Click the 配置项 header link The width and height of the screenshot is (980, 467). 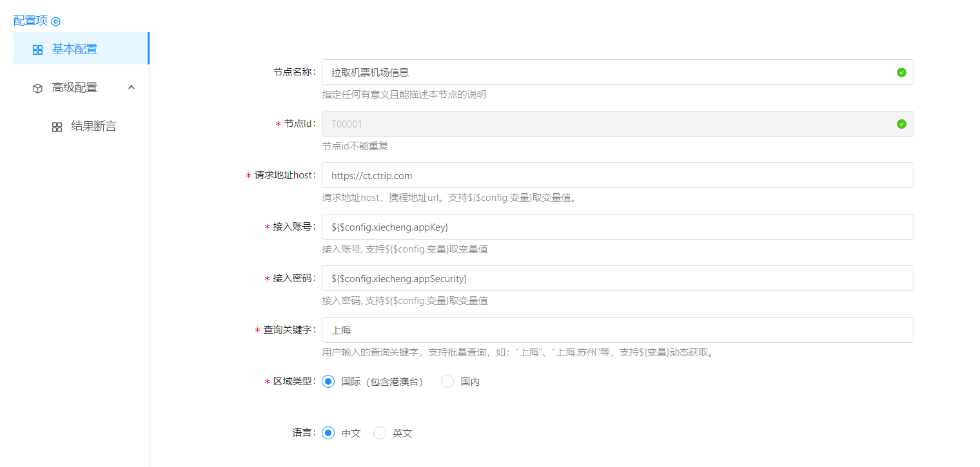30,21
